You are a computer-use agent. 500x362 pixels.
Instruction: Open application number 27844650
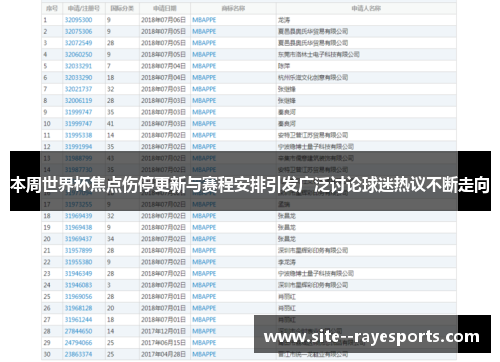coord(78,331)
